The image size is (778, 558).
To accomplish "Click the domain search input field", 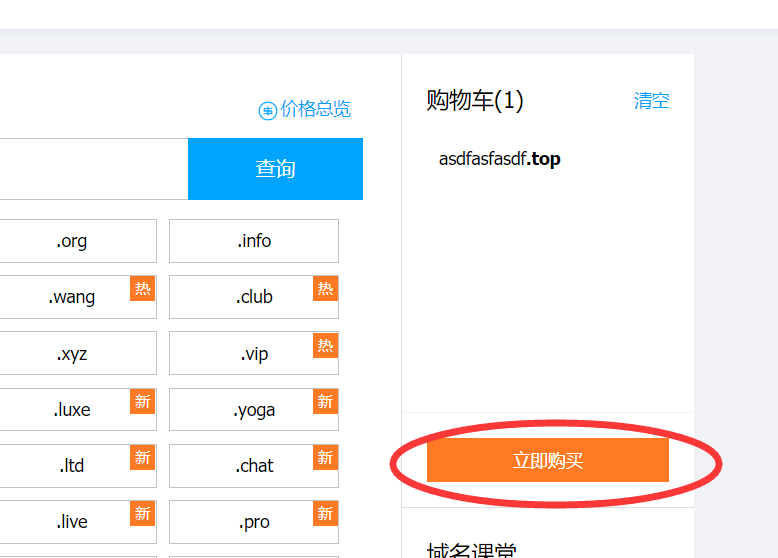I will point(94,169).
